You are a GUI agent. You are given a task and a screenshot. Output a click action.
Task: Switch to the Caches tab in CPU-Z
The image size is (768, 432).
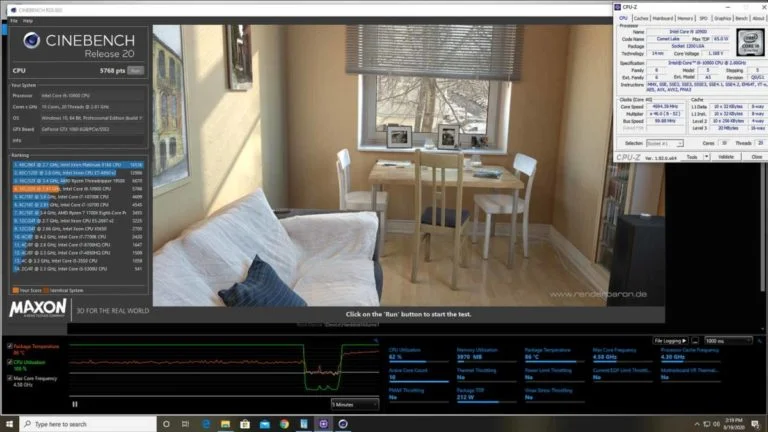pyautogui.click(x=641, y=18)
